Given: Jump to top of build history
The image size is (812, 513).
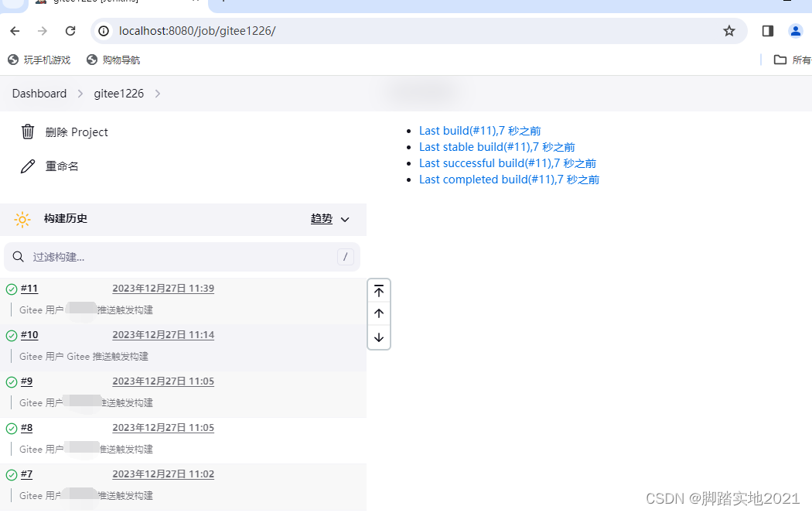Looking at the screenshot, I should tap(379, 291).
